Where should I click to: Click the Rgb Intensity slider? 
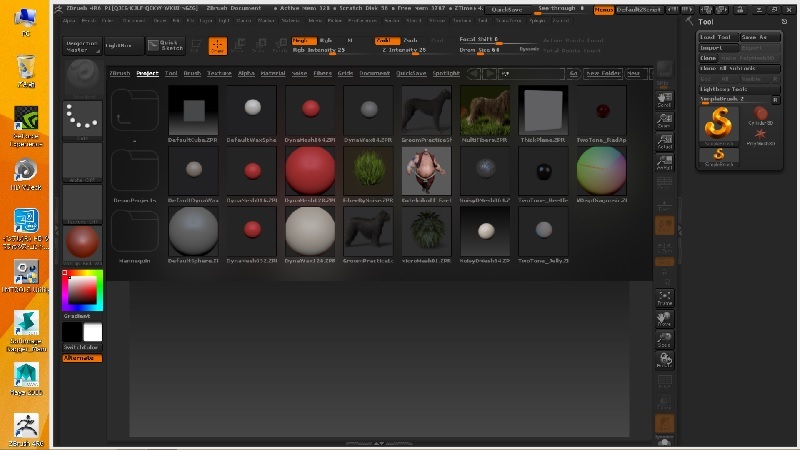point(331,50)
